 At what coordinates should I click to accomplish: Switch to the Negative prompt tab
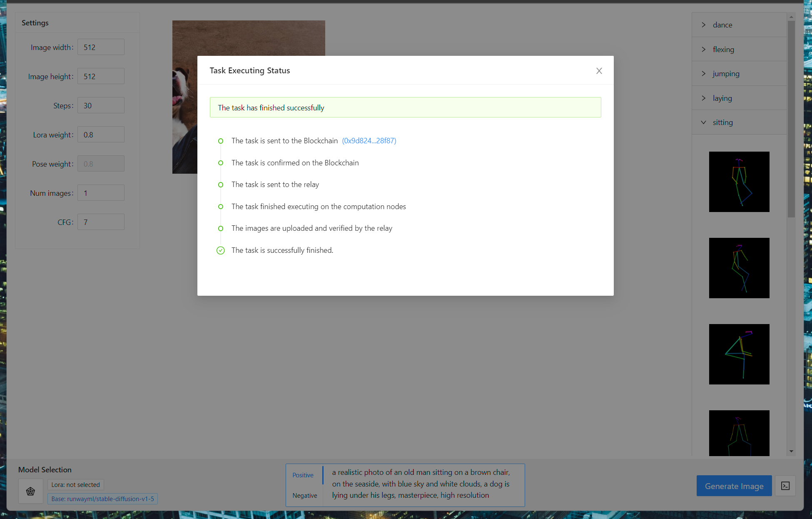pyautogui.click(x=304, y=496)
